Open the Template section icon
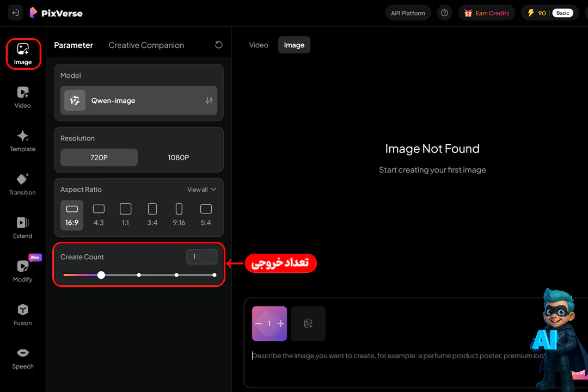Image resolution: width=588 pixels, height=392 pixels. coord(22,140)
